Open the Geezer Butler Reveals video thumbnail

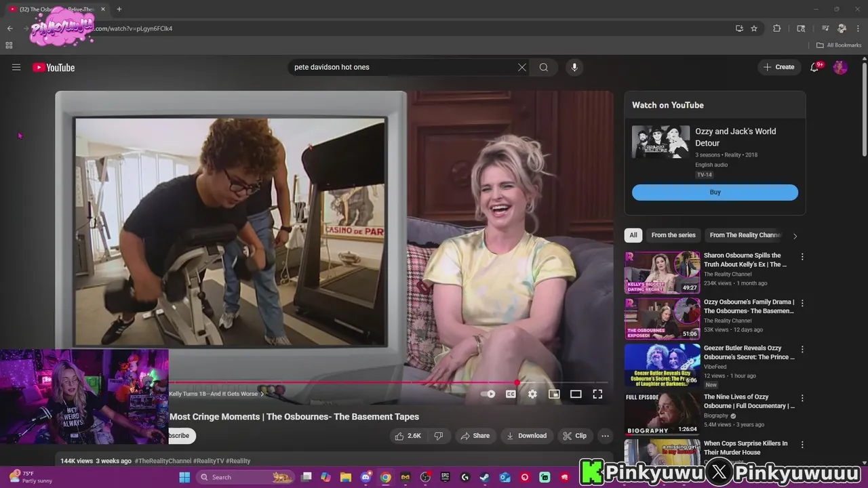pos(663,365)
